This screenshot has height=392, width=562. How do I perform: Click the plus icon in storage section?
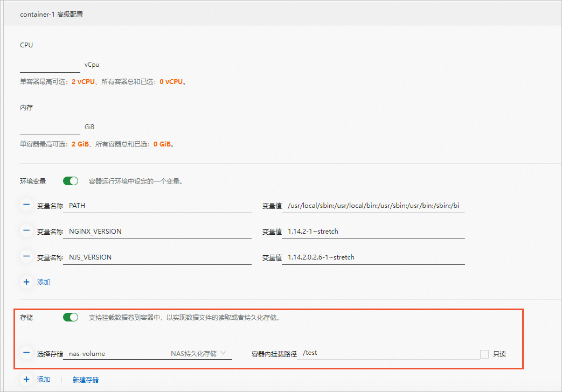click(x=26, y=379)
